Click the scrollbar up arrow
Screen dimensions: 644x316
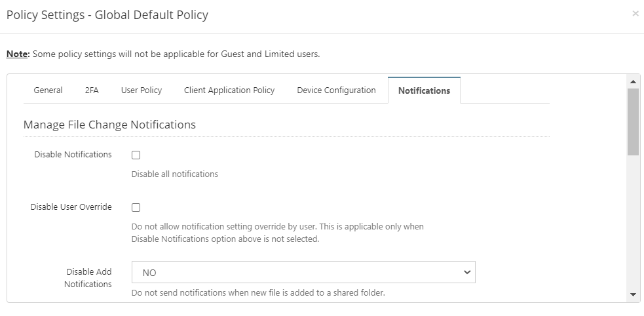633,81
